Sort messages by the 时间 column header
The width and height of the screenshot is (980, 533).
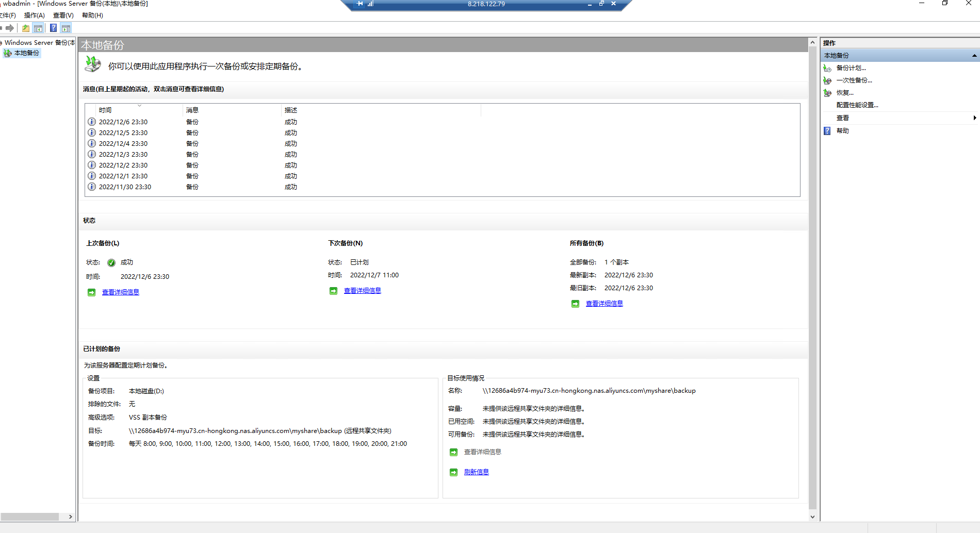coord(105,110)
